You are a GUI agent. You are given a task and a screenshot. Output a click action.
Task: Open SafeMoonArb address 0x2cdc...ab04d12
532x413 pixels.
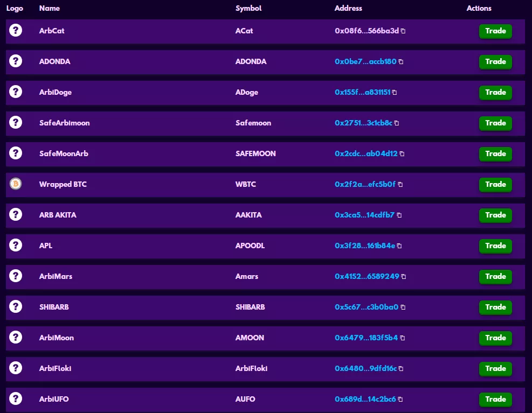coord(366,153)
